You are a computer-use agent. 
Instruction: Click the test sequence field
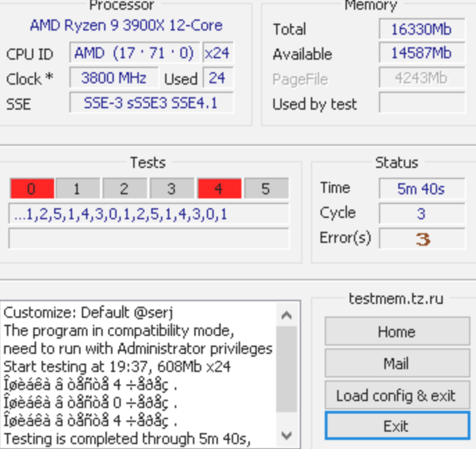pyautogui.click(x=148, y=214)
